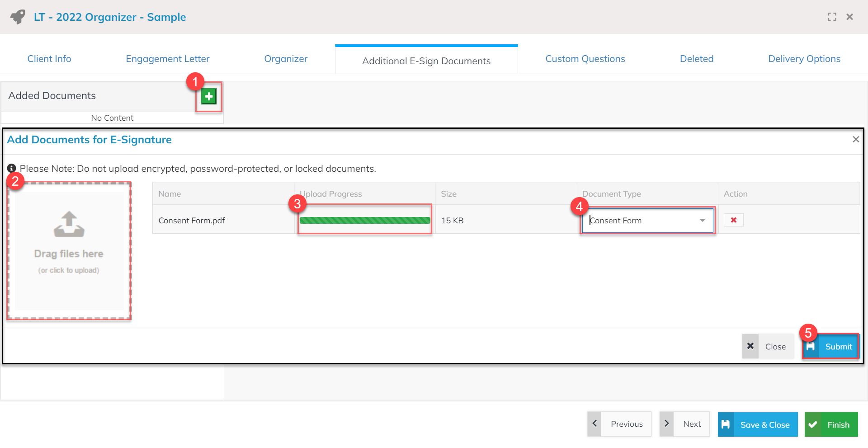Click the Save & Close button

click(757, 424)
